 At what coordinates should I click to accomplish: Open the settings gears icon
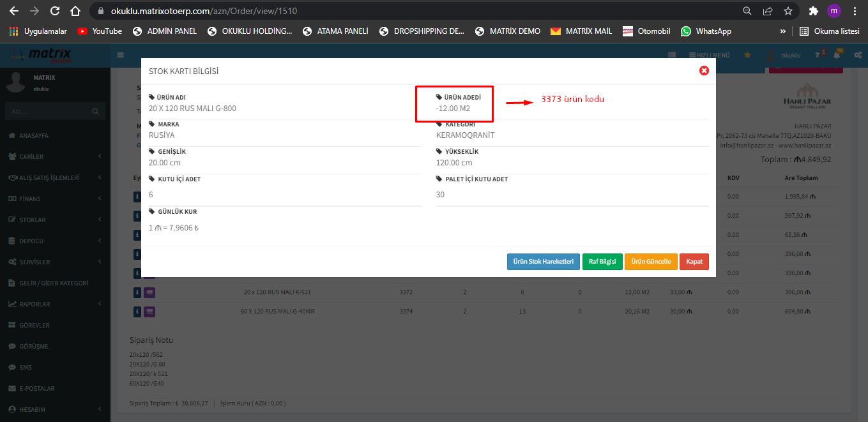tap(858, 56)
